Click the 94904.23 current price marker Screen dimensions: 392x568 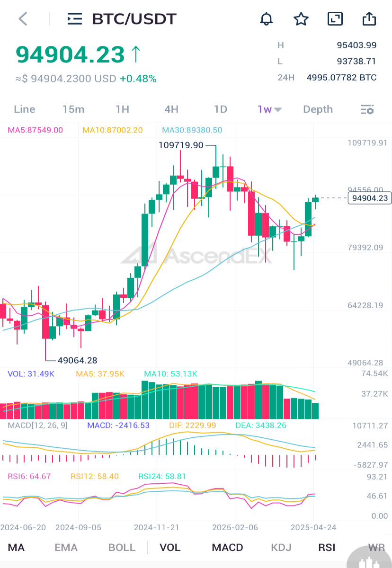[x=370, y=198]
